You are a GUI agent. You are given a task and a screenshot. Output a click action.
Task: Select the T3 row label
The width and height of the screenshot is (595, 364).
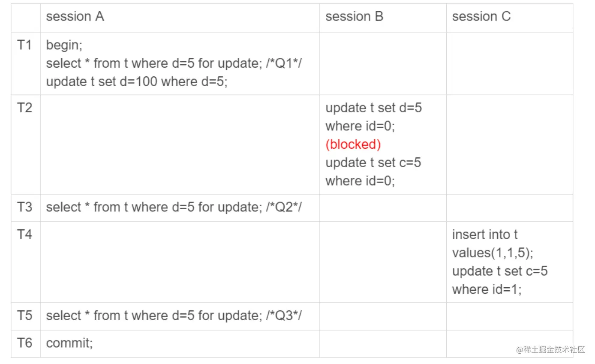(x=25, y=207)
